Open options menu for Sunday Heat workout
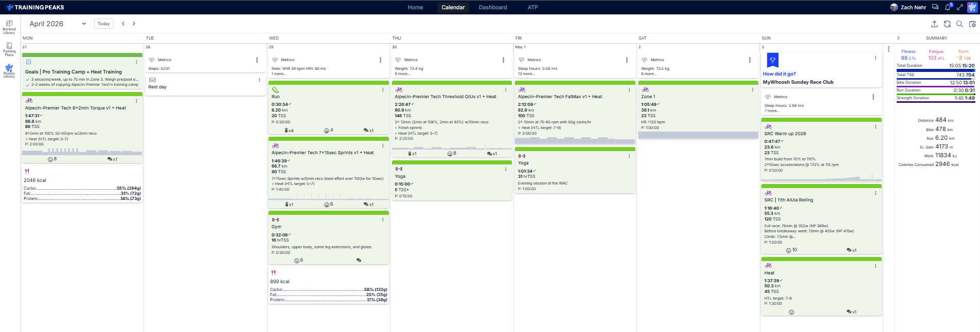The width and height of the screenshot is (980, 332). [876, 266]
